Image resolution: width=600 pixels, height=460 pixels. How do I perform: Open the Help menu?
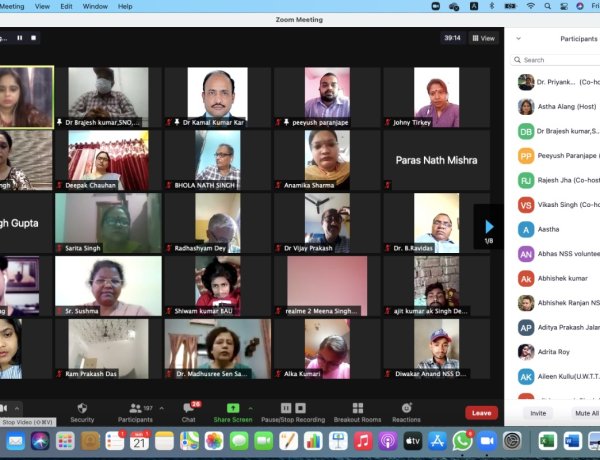tap(125, 6)
